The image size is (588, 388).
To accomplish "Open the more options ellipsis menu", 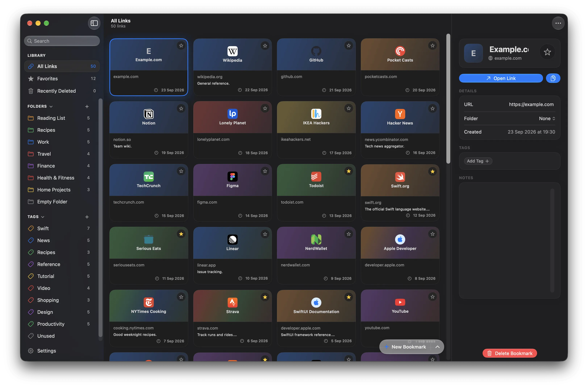I will click(x=558, y=23).
